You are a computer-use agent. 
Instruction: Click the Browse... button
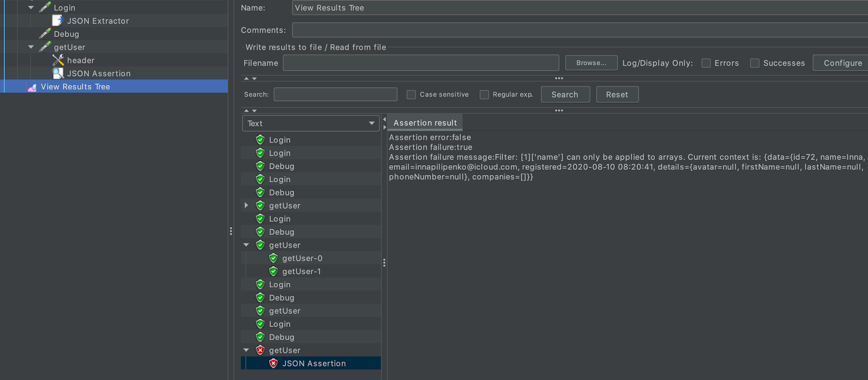click(591, 63)
